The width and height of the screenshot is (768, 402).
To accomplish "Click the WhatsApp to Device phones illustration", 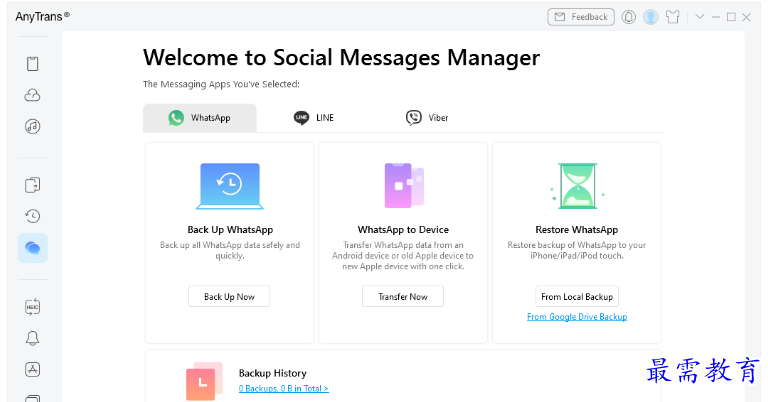I will coord(404,186).
